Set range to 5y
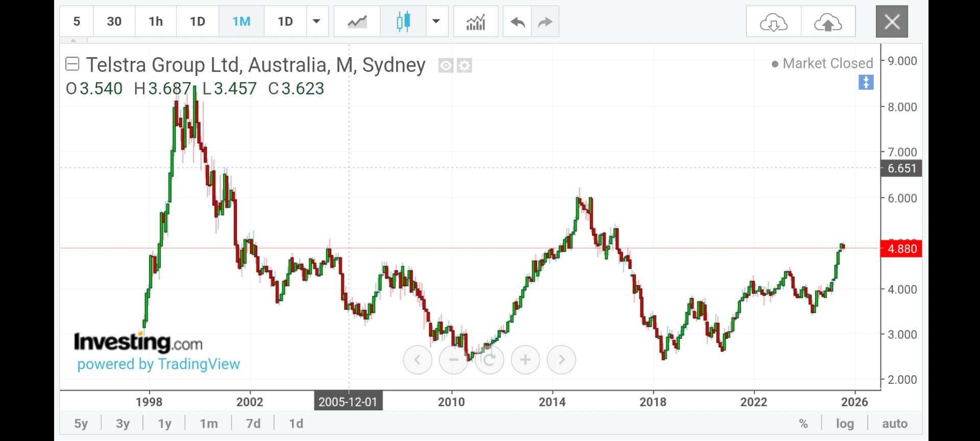980x441 pixels. [81, 424]
